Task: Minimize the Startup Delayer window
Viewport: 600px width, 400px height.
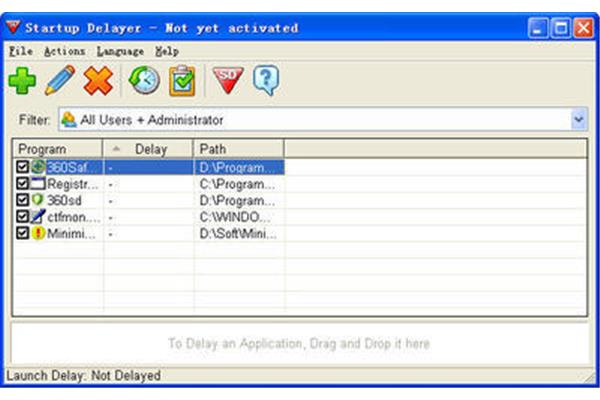Action: pyautogui.click(x=538, y=28)
